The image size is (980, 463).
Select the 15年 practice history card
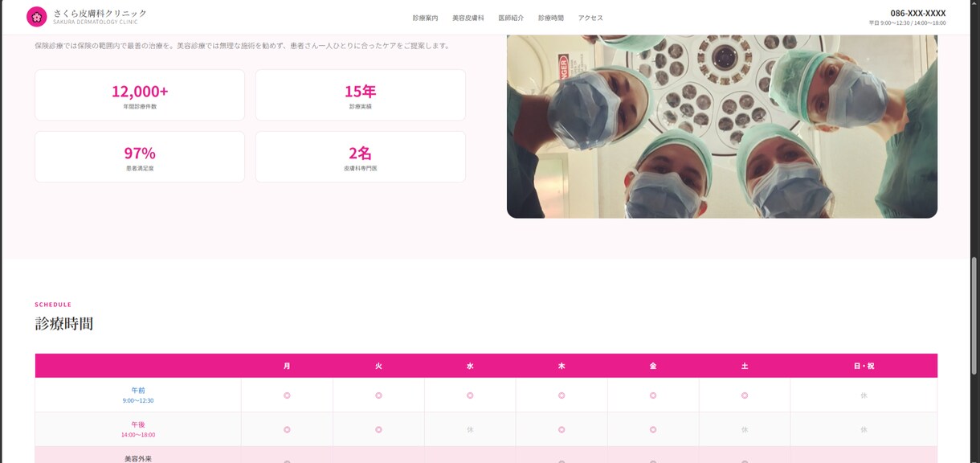pos(361,95)
